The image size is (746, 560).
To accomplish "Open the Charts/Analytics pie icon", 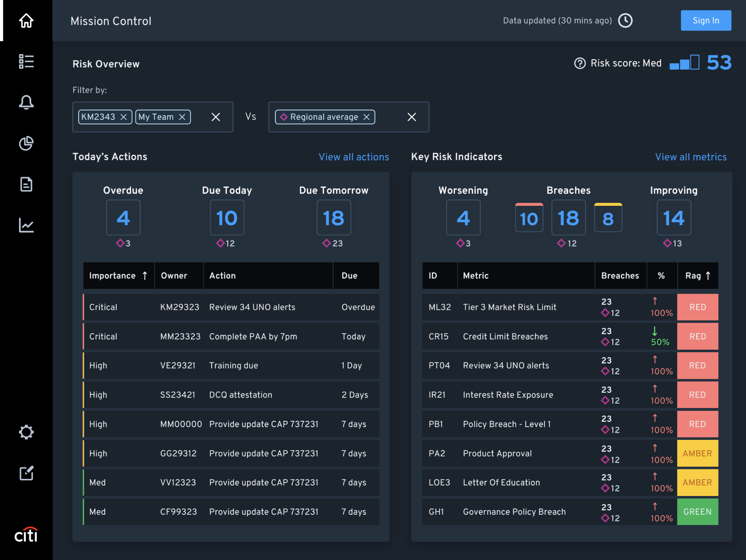I will tap(25, 142).
